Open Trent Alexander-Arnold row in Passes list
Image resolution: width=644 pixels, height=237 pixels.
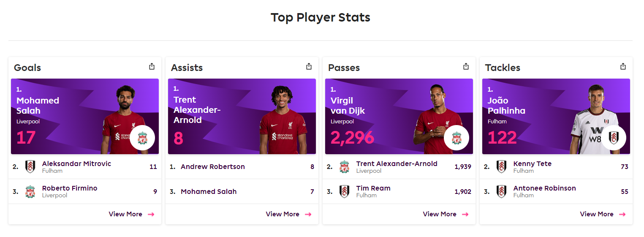coord(399,166)
